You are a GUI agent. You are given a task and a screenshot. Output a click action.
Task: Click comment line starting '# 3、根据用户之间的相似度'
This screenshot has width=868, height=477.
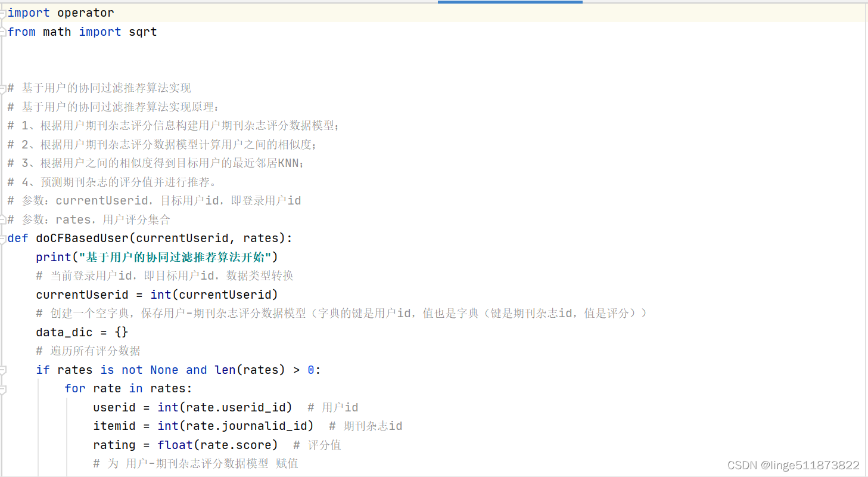point(156,163)
